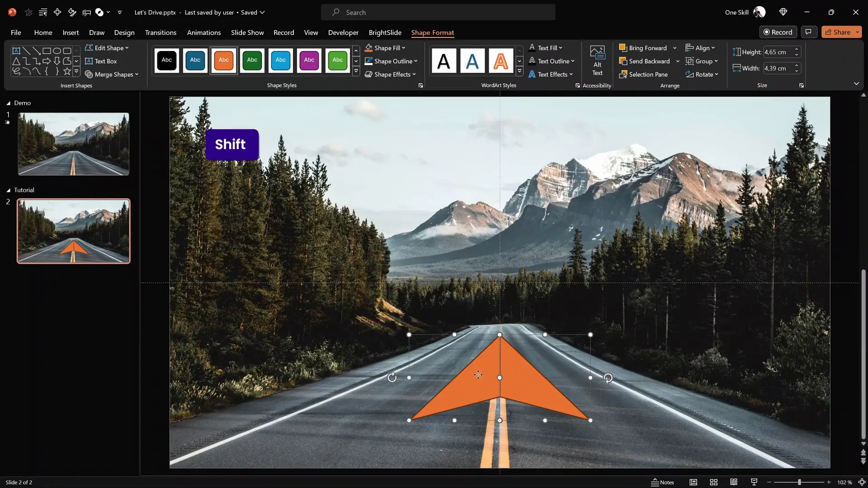
Task: Select slide 1 thumbnail
Action: click(73, 144)
